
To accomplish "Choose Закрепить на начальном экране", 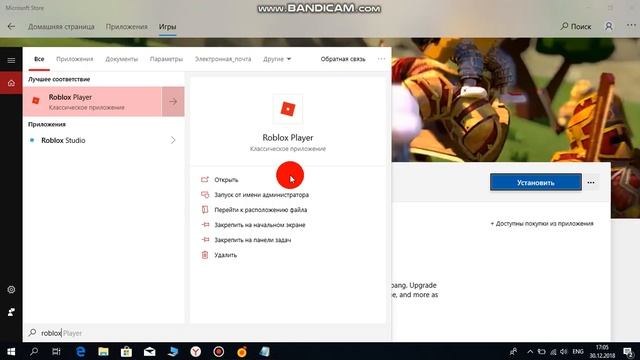I will [260, 225].
